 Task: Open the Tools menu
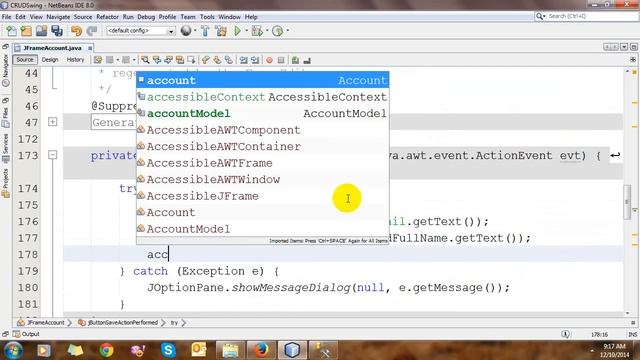[207, 17]
